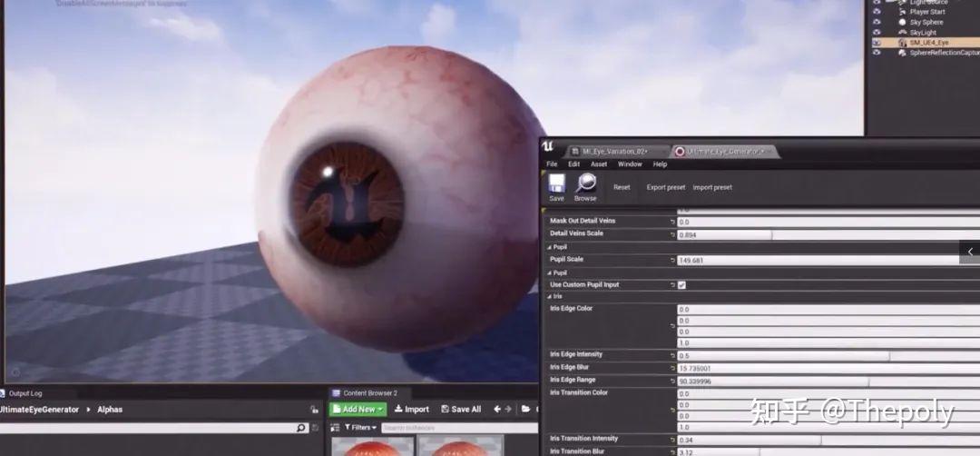Open the Add New dropdown
This screenshot has height=456, width=980.
(358, 409)
